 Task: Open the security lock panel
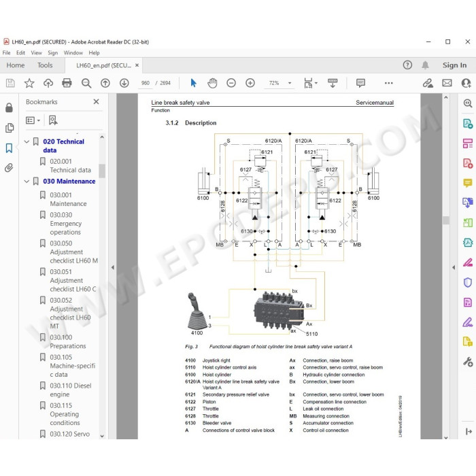pos(9,107)
